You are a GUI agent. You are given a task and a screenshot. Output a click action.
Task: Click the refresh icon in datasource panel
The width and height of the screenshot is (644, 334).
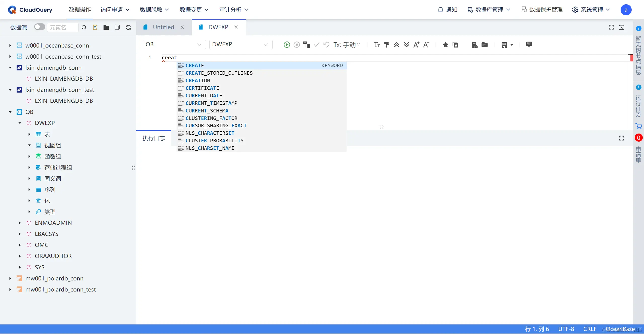click(x=128, y=27)
